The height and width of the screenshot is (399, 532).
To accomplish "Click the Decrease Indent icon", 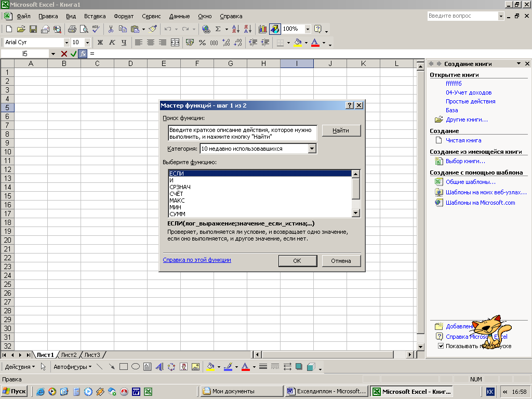I will [253, 43].
